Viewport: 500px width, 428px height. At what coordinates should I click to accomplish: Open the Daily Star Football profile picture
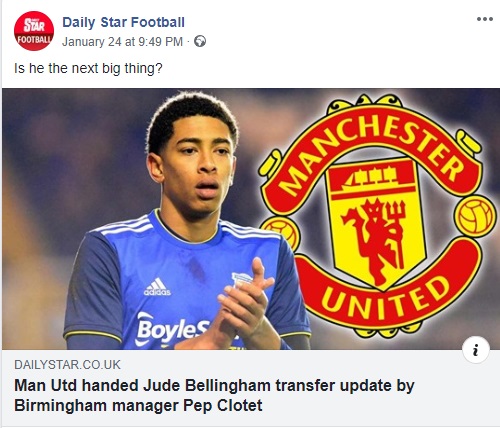coord(34,31)
